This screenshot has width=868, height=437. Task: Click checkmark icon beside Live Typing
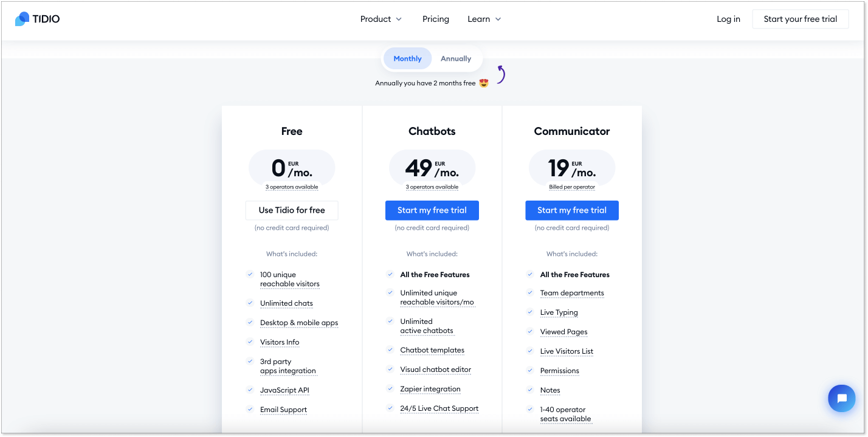point(530,312)
